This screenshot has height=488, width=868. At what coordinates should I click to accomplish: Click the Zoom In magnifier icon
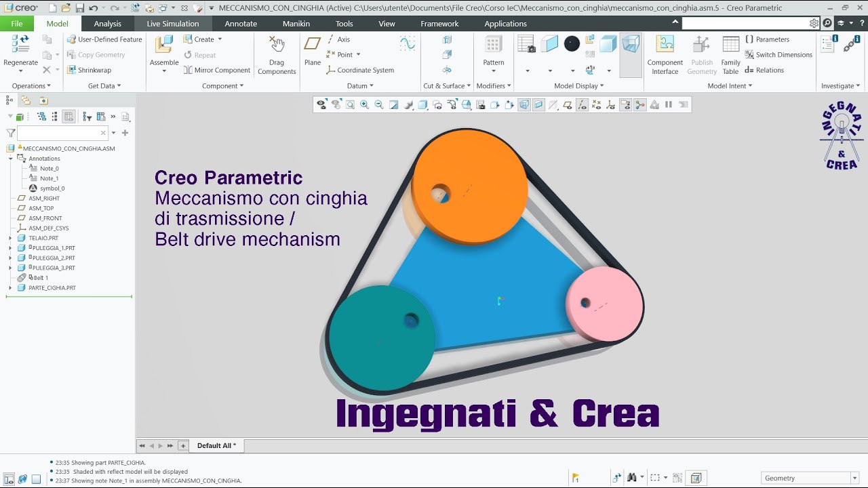(x=364, y=104)
